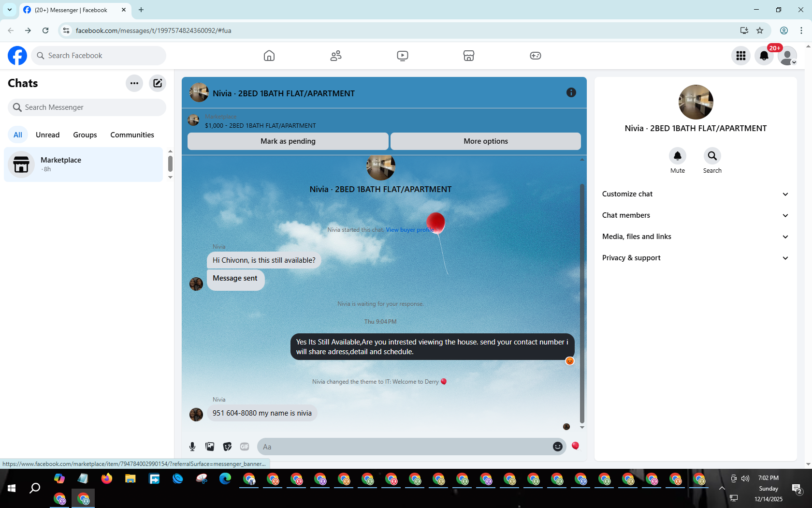Click the conversation information icon
The width and height of the screenshot is (812, 508).
click(571, 92)
